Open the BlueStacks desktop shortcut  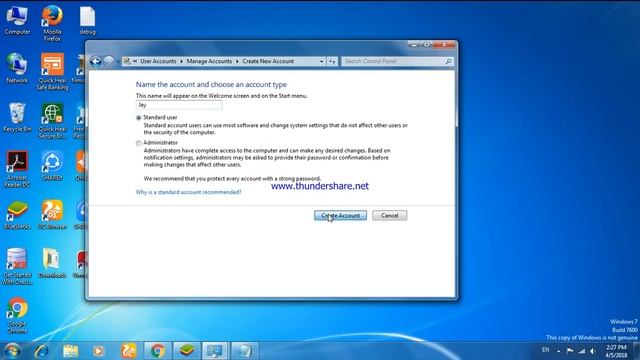click(17, 215)
